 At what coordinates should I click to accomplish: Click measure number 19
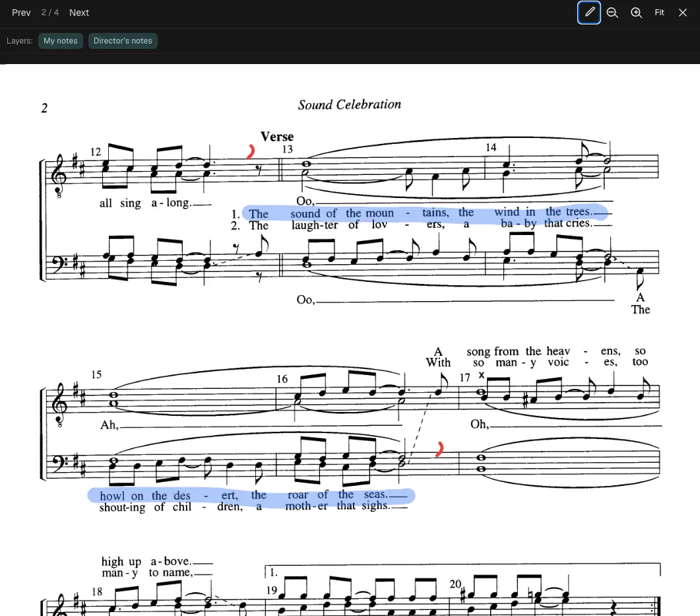pos(272,590)
